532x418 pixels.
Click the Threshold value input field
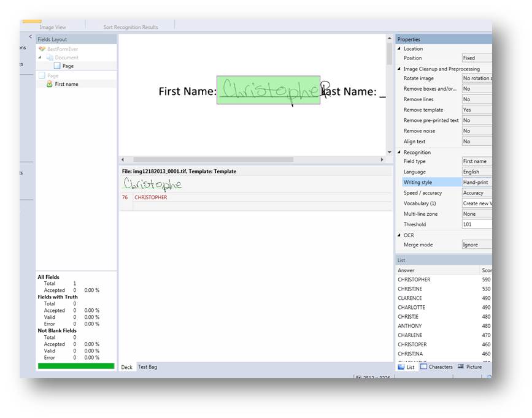tap(476, 224)
